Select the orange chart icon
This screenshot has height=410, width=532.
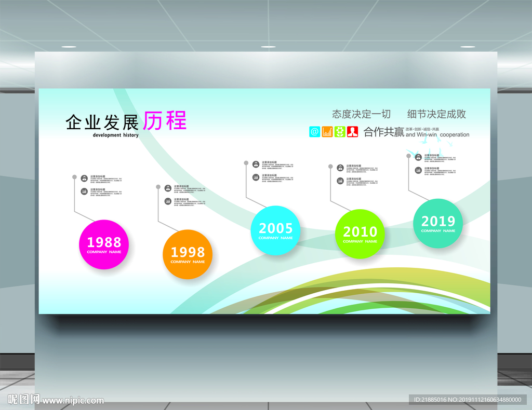tap(327, 131)
